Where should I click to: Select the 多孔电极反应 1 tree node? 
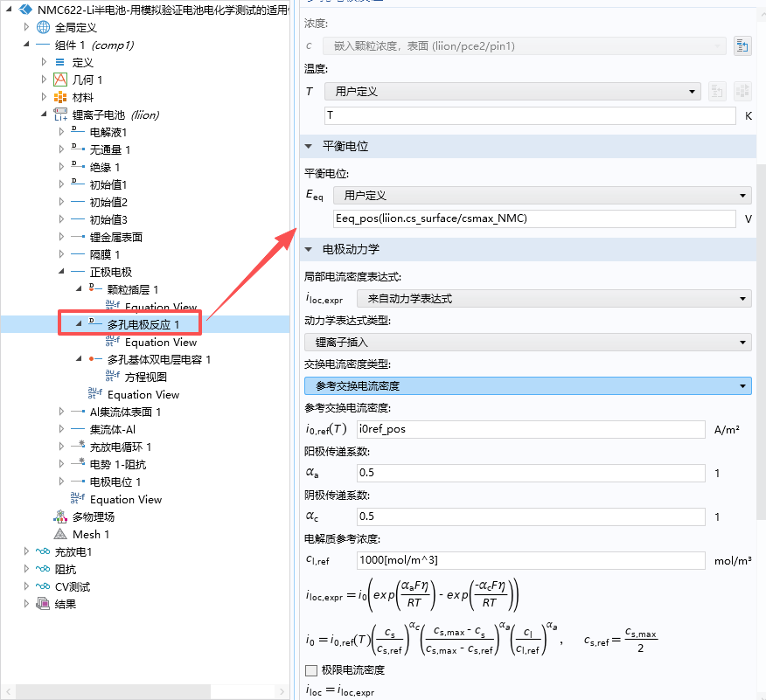[x=143, y=324]
